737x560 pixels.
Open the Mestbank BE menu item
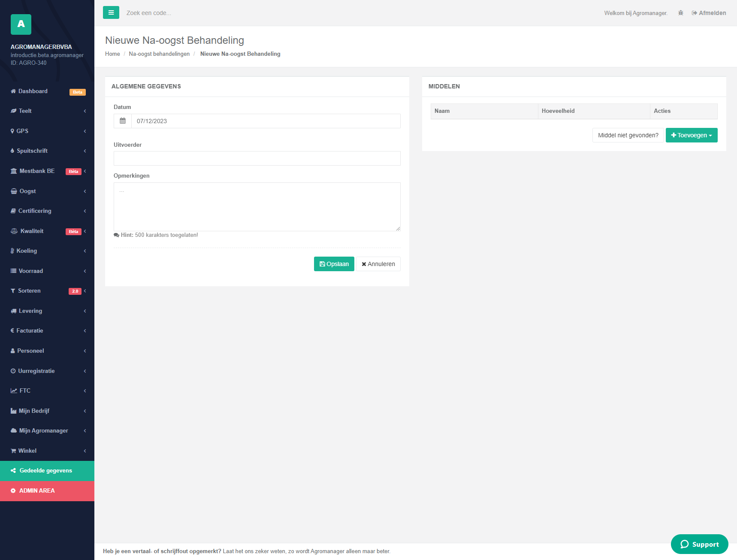(x=47, y=171)
